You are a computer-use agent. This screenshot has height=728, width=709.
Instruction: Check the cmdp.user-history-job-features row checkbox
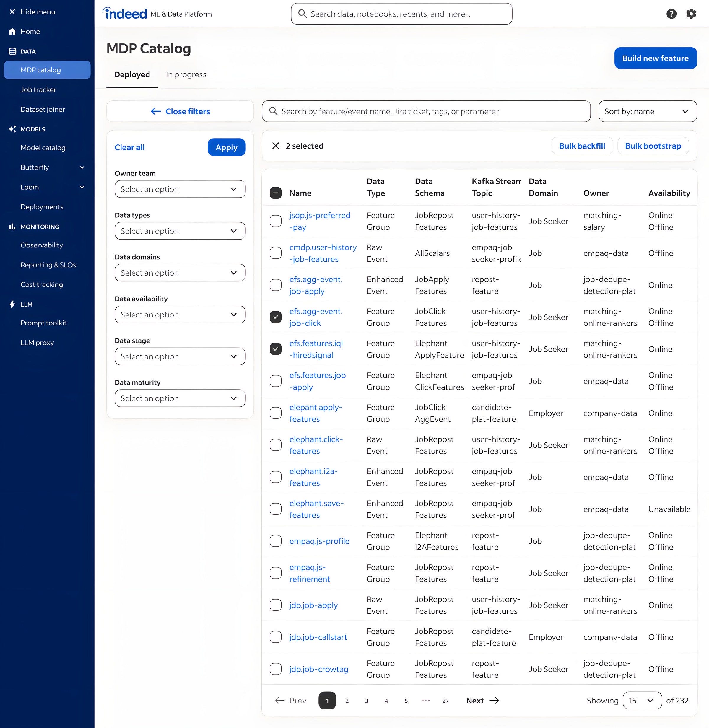[x=276, y=253]
